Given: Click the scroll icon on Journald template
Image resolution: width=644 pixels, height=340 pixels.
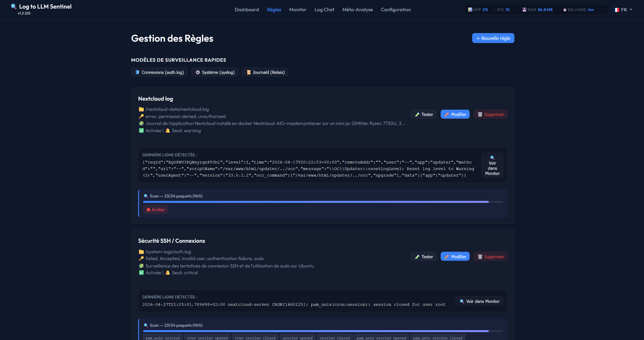Looking at the screenshot, I should [x=248, y=72].
